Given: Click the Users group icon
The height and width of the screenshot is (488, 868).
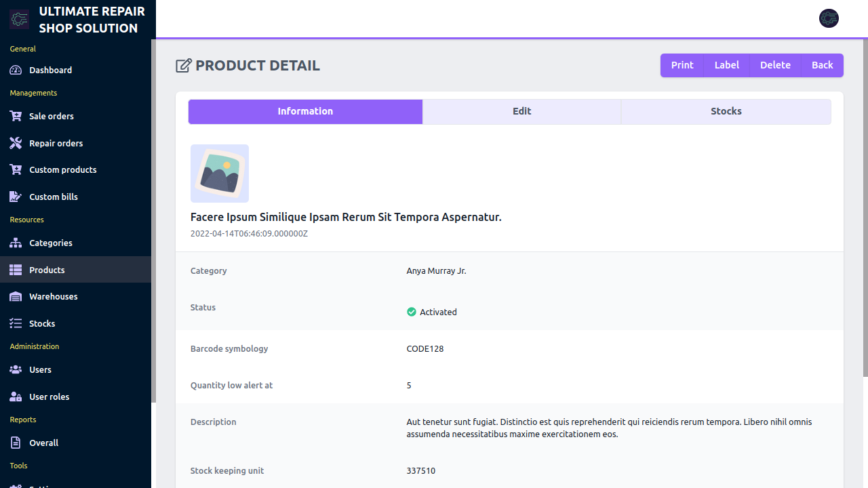Looking at the screenshot, I should (x=16, y=369).
